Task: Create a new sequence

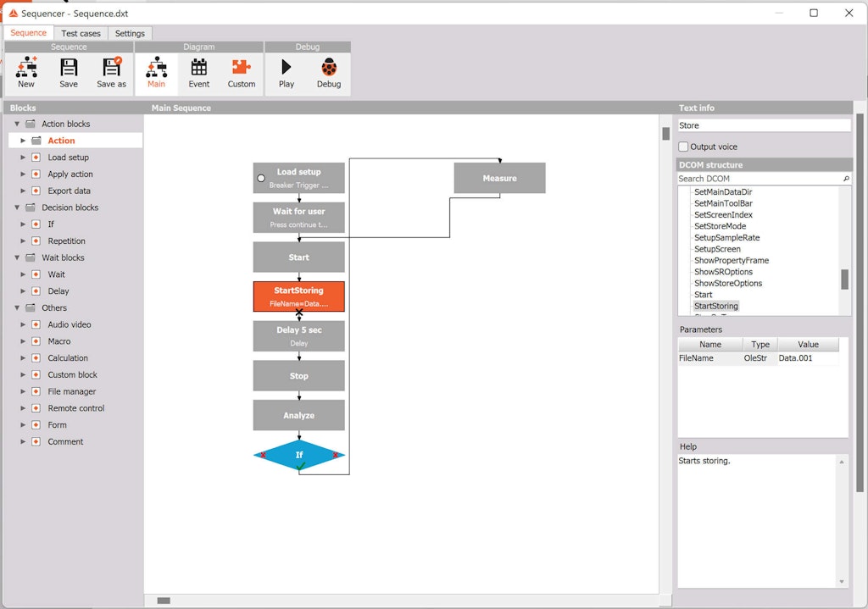Action: click(x=26, y=72)
